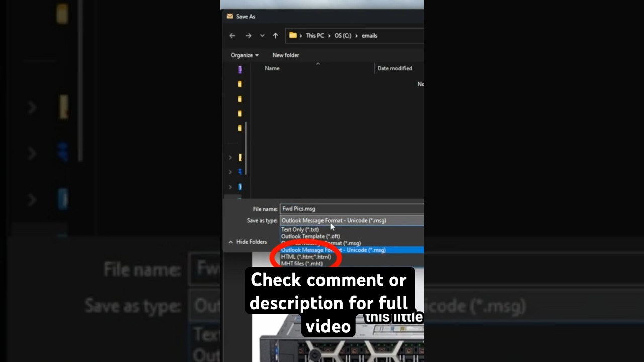Expand the chevron after OS (C:)
Viewport: 644px width, 362px height.
(356, 36)
